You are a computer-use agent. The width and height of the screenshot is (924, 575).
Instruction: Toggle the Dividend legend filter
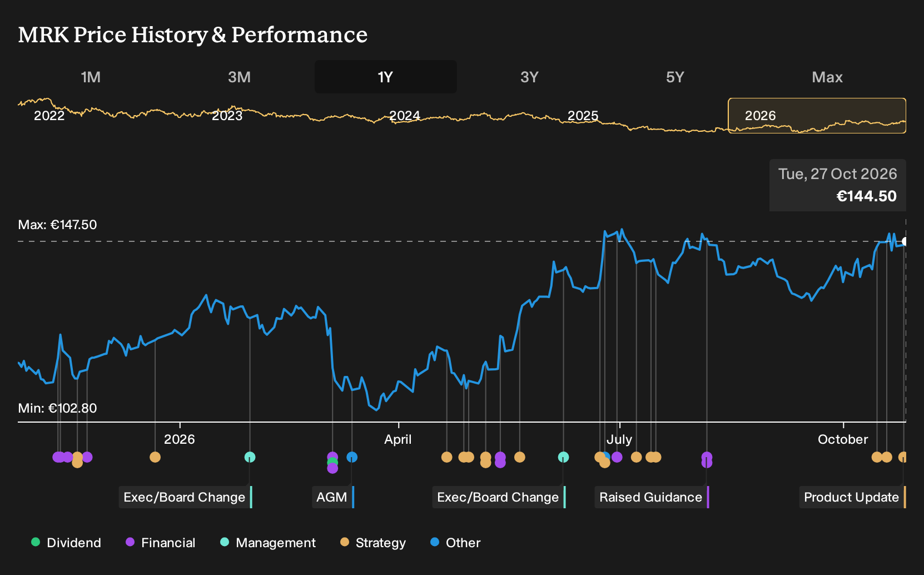(x=66, y=543)
